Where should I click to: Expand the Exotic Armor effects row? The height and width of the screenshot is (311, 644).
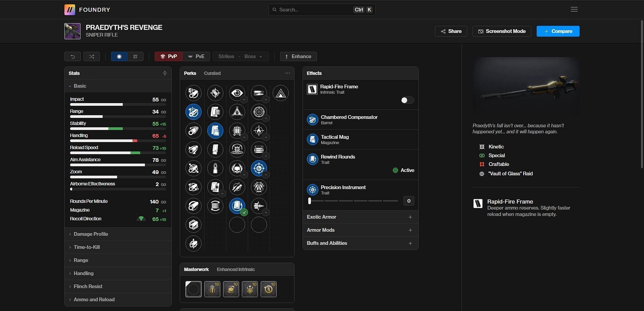[x=361, y=217]
